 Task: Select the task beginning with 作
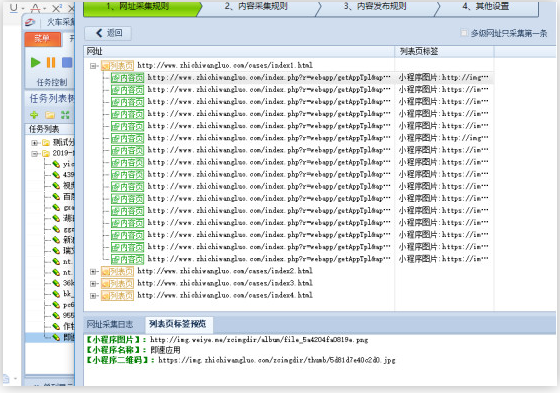[69, 326]
